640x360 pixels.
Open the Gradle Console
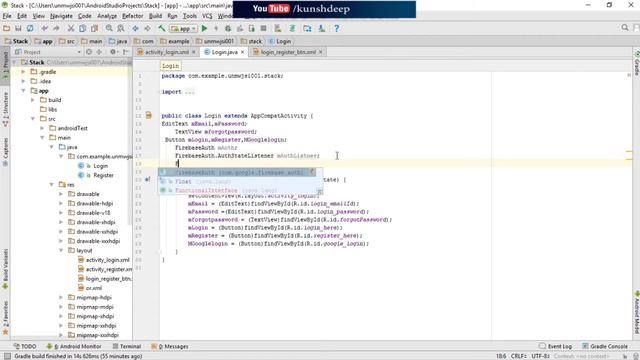(x=605, y=346)
